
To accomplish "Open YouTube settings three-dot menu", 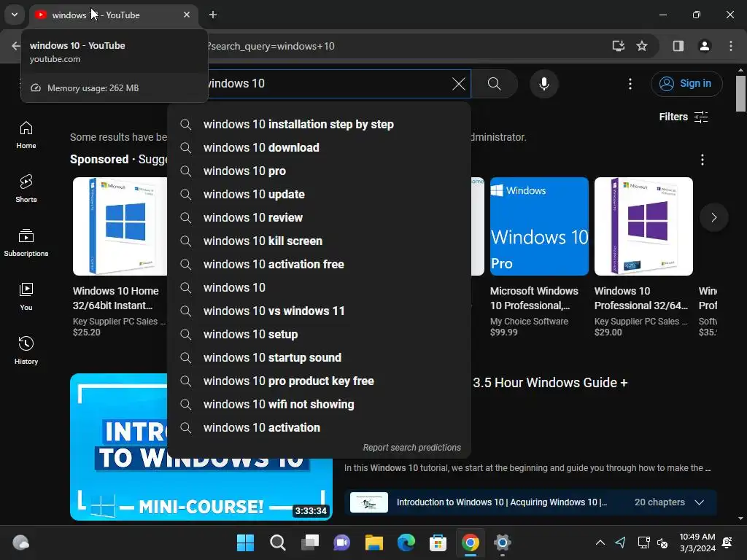I will [x=630, y=84].
